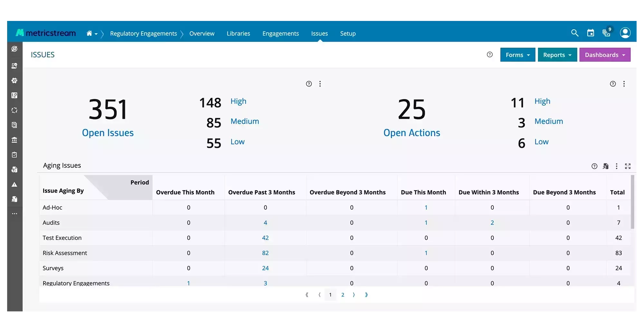644x332 pixels.
Task: Open the question pages sidebar icon
Action: [14, 125]
